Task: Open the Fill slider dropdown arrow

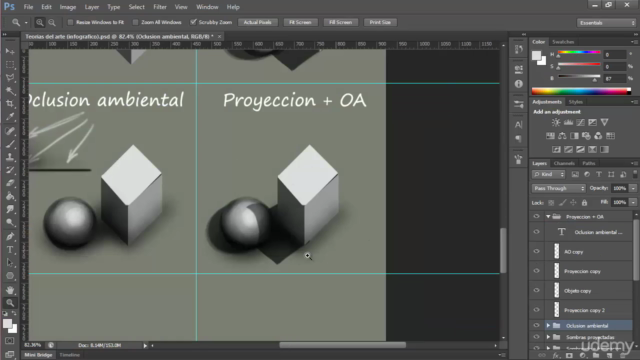Action: (633, 202)
